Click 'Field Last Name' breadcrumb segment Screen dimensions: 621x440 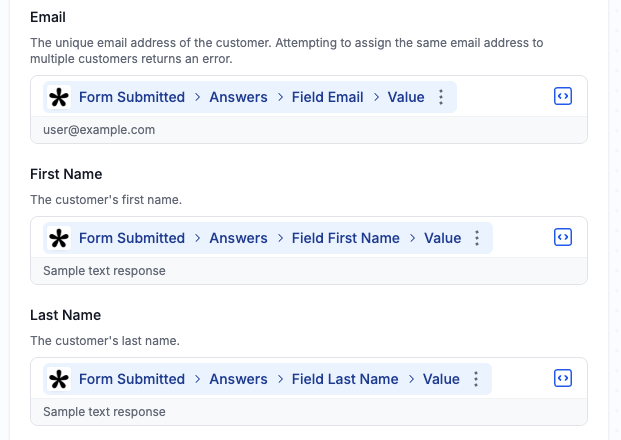[x=344, y=379]
